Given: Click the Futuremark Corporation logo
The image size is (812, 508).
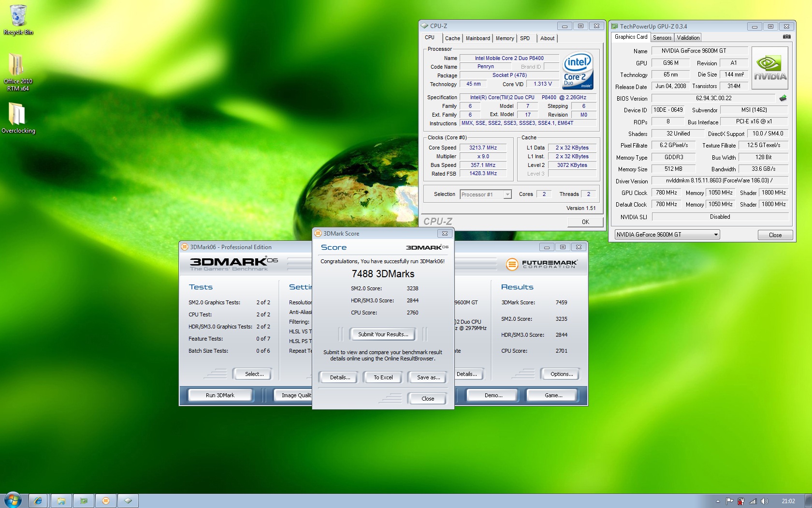Looking at the screenshot, I should coord(542,264).
